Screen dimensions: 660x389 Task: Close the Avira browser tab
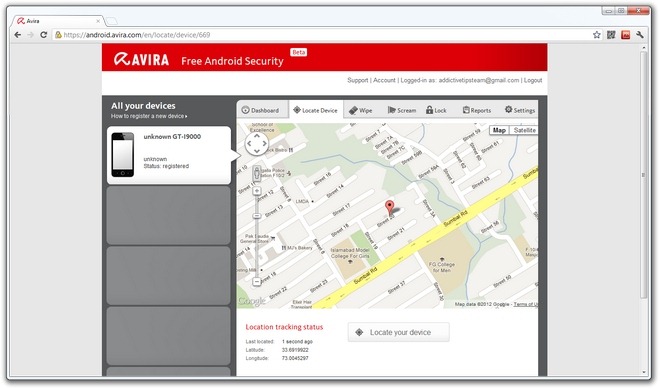(98, 21)
